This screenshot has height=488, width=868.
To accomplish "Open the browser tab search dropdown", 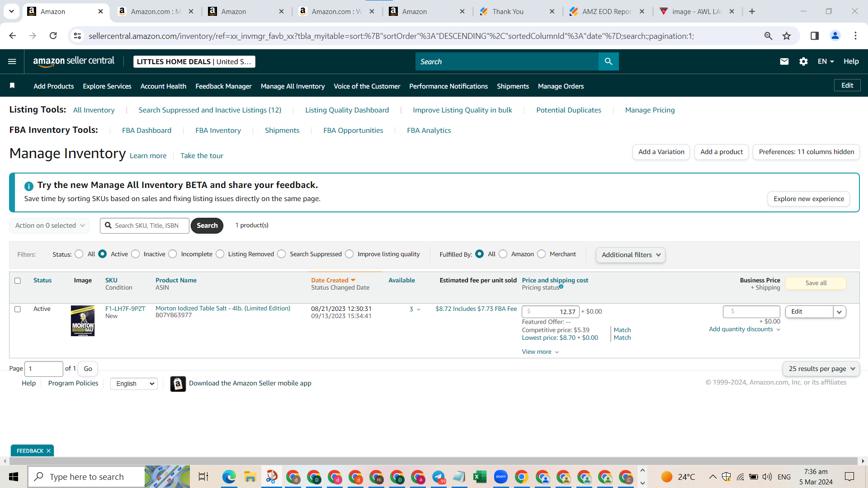I will (11, 11).
